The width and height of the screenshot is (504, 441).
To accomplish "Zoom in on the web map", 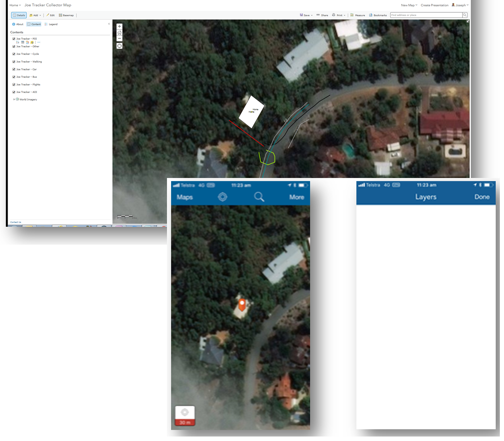I will click(x=120, y=26).
